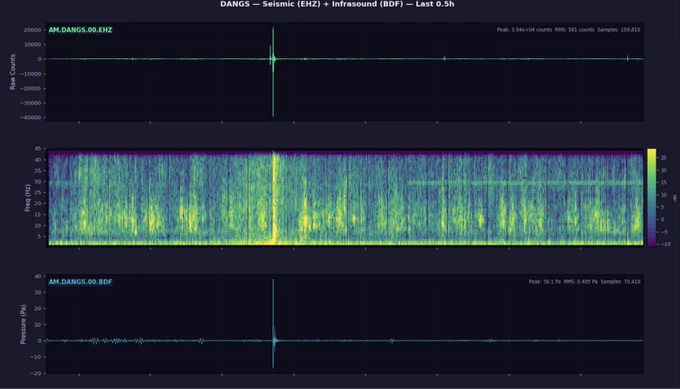Click the spectrogram dB colorbar

coord(651,198)
